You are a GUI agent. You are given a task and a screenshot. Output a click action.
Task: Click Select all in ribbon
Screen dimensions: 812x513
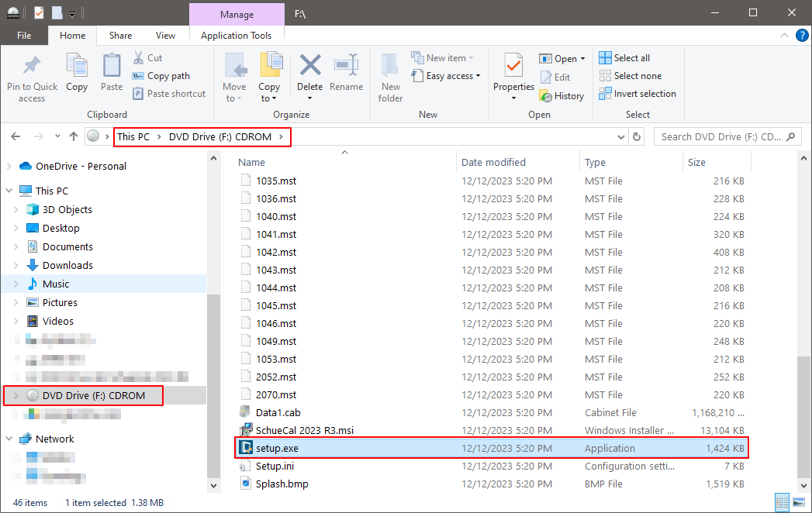(x=624, y=58)
